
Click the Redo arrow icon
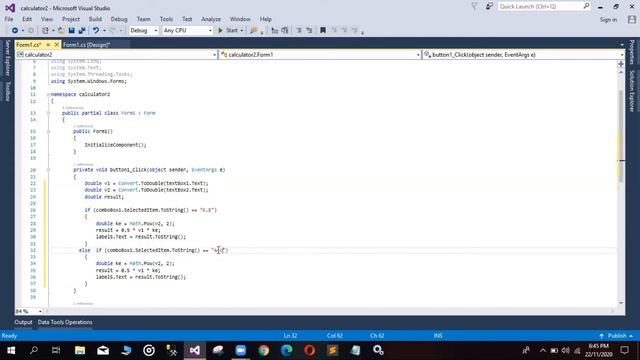(112, 31)
